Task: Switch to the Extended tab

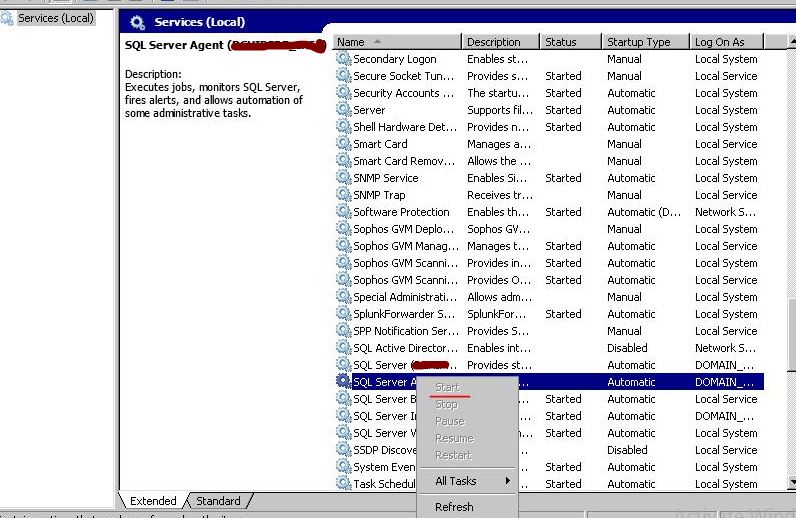Action: click(x=153, y=501)
